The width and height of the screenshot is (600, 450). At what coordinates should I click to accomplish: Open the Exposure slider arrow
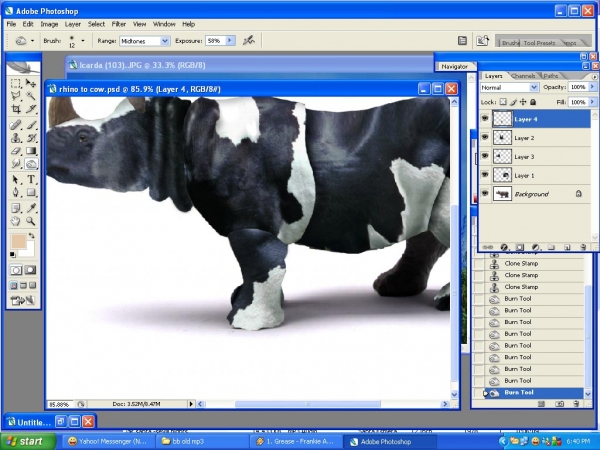(230, 41)
